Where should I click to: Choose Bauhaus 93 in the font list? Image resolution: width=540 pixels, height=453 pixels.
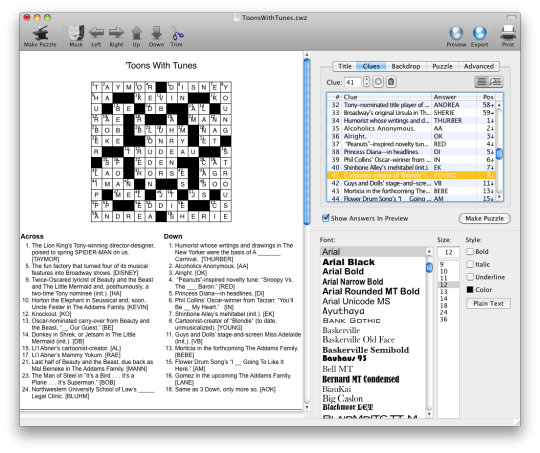344,359
